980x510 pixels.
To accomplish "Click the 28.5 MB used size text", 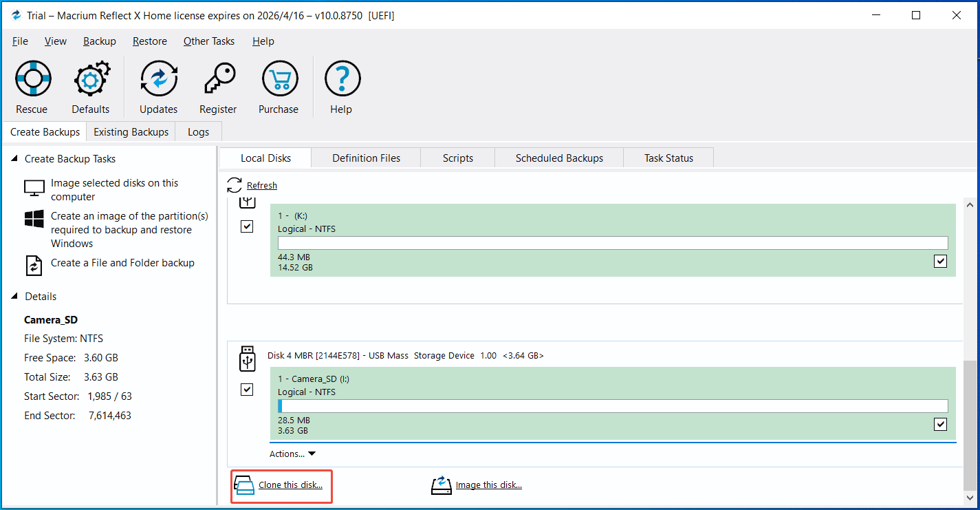I will pos(294,420).
